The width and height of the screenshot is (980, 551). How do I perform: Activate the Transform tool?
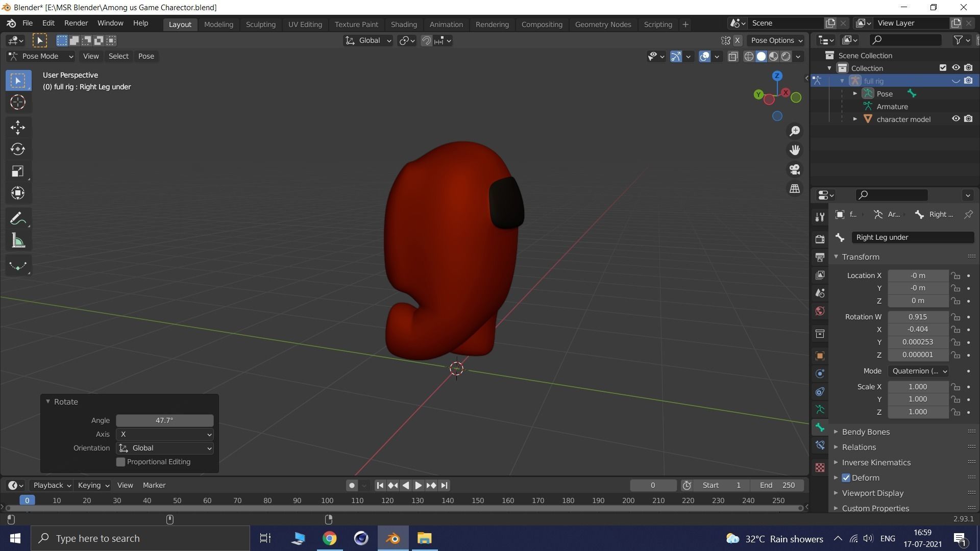click(x=18, y=193)
